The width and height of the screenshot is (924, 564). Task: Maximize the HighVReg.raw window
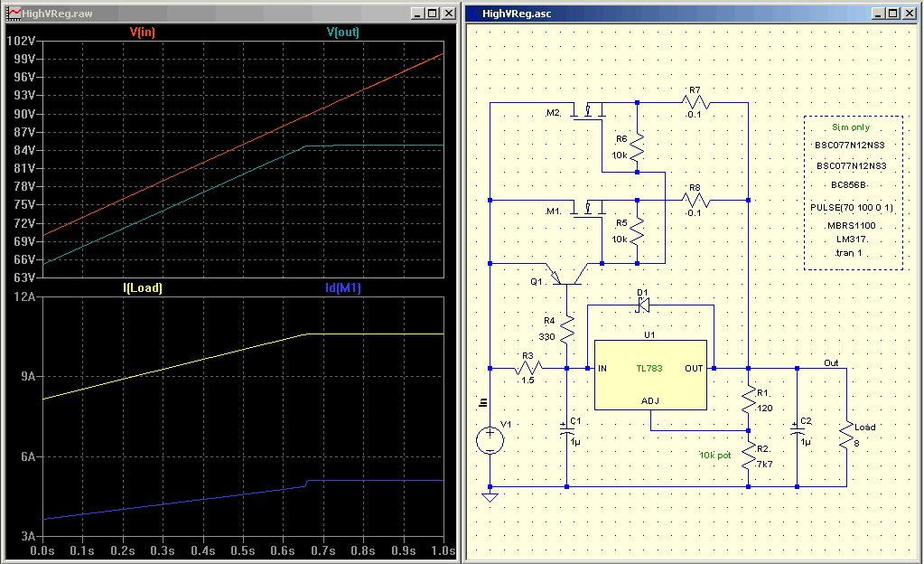(x=433, y=13)
